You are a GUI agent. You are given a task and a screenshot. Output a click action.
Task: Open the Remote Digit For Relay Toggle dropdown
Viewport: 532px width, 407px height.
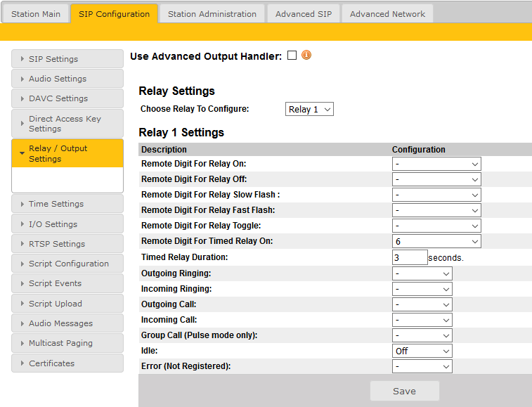[x=436, y=226]
